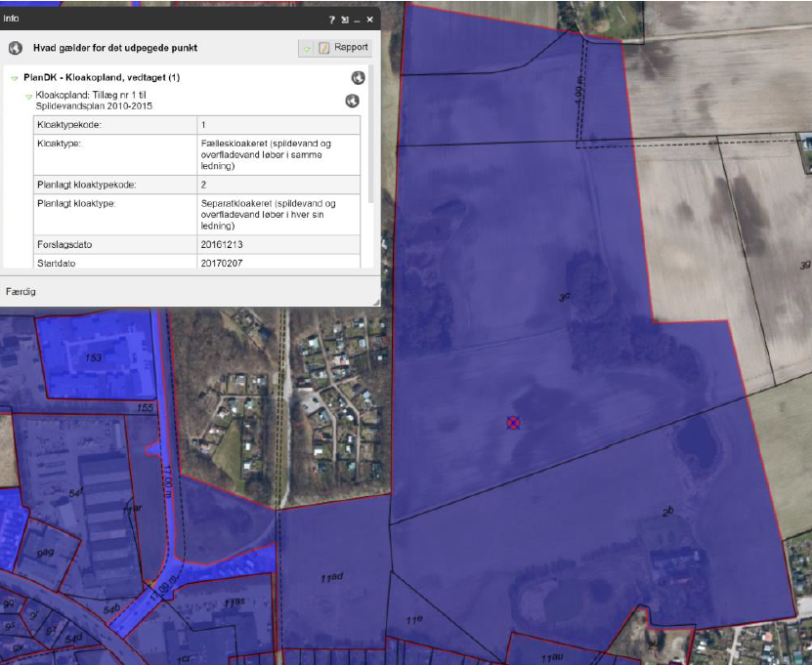Viewport: 812px width, 665px height.
Task: Click the Info panel resize grip corner
Action: click(374, 302)
